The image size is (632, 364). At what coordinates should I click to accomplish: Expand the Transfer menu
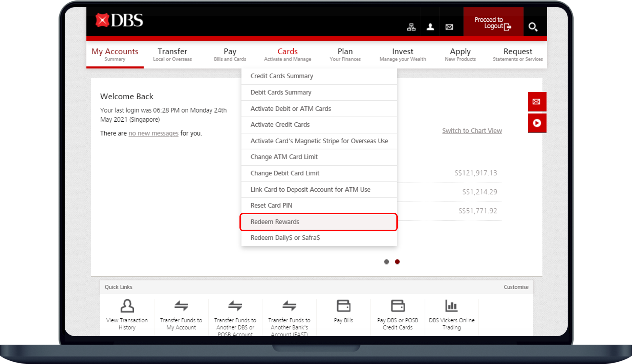click(x=172, y=54)
